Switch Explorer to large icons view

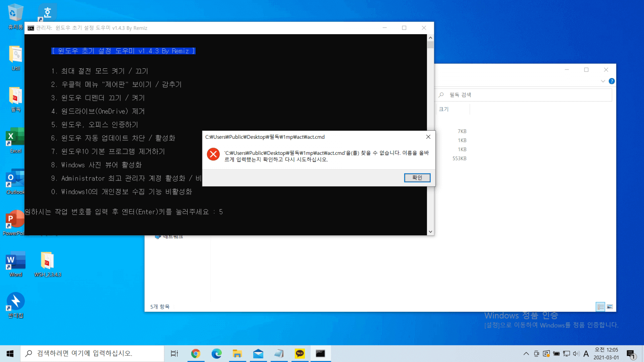tap(610, 306)
